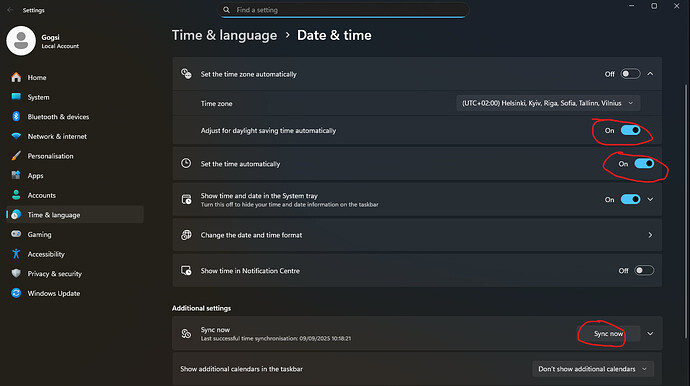Click the Personalisation paintbrush icon

click(x=16, y=156)
